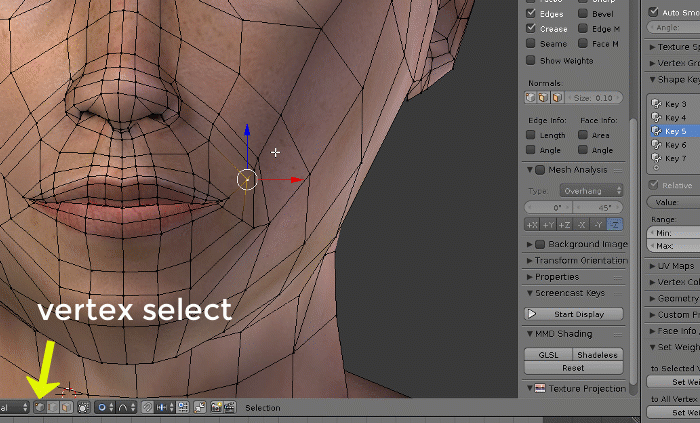
Task: Select the -Z overhang axis button
Action: point(615,225)
